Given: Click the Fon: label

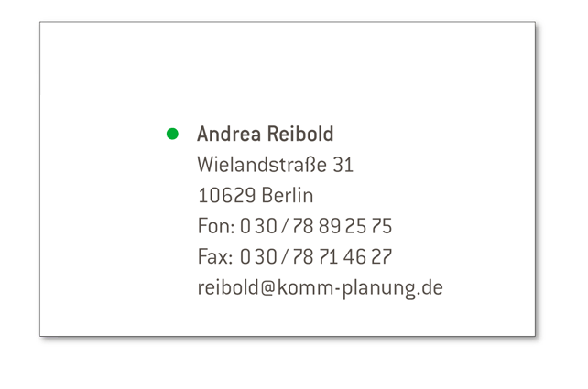Looking at the screenshot, I should point(216,226).
